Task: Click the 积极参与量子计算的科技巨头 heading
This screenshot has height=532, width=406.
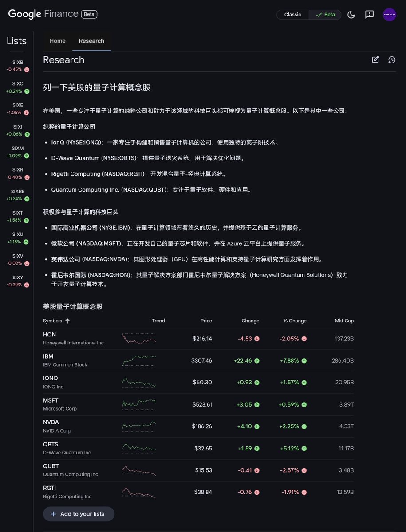Action: [x=81, y=212]
